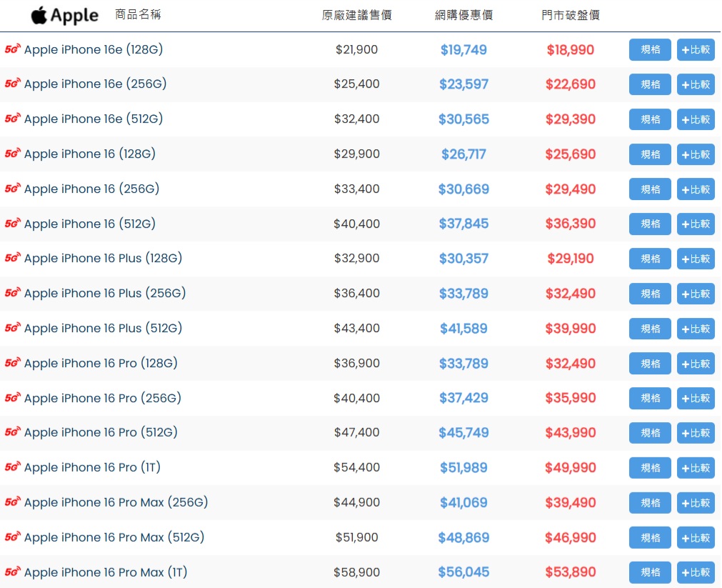Click the 5G icon beside iPhone 16 (256G)
The height and width of the screenshot is (588, 722).
12,189
